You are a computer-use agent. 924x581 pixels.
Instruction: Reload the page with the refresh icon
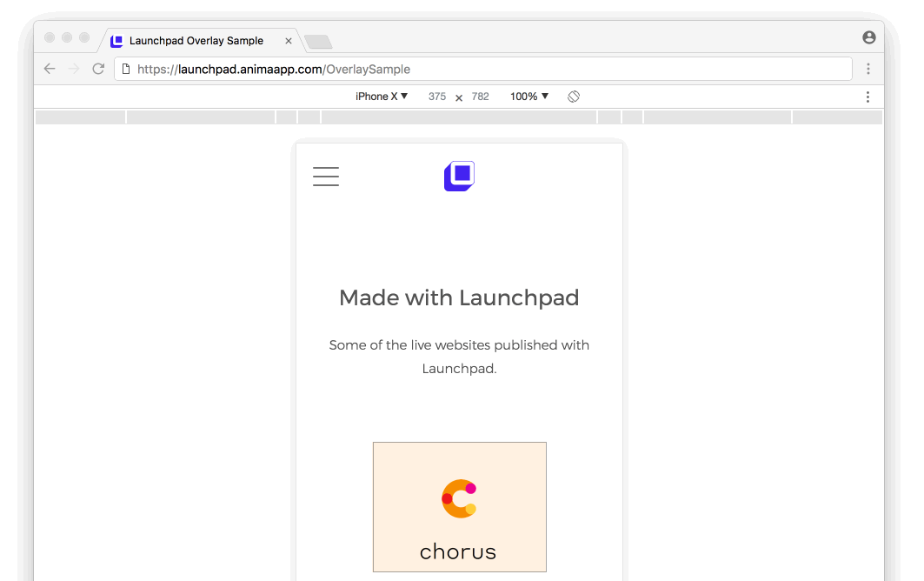98,69
